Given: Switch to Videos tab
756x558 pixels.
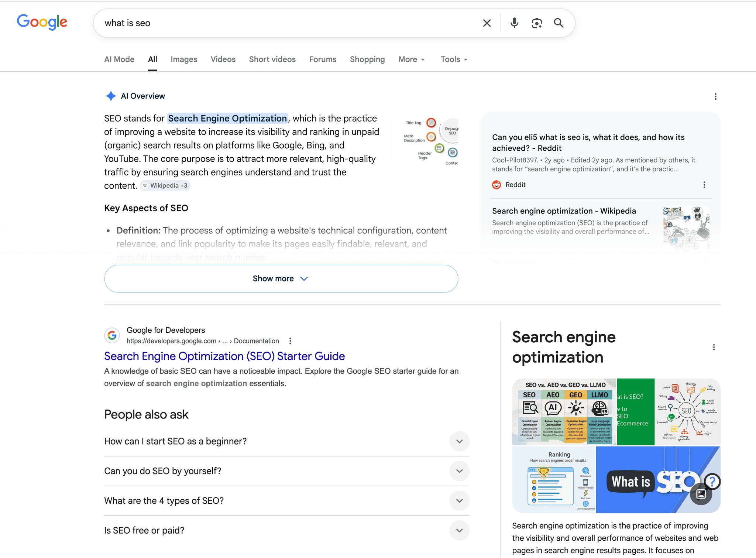Looking at the screenshot, I should (x=223, y=59).
